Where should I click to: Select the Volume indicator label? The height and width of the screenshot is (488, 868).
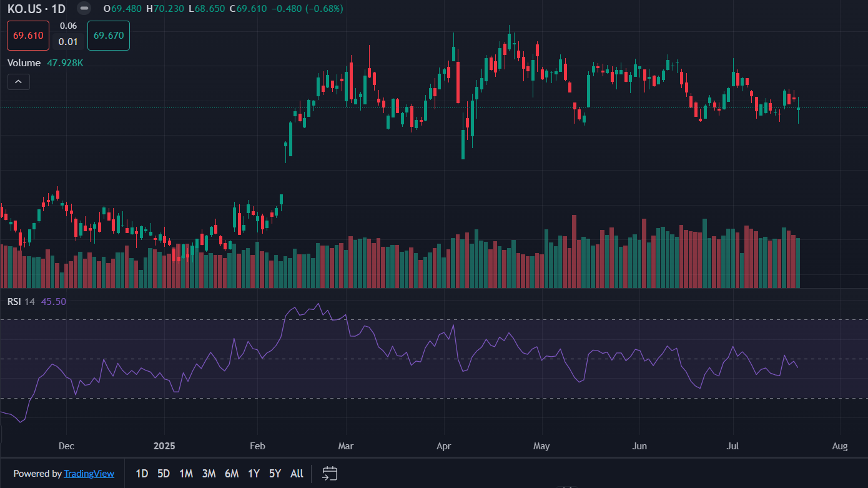tap(24, 63)
